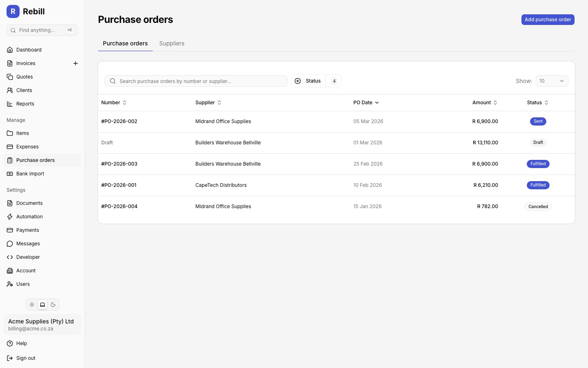Switch to light theme sun icon
The image size is (588, 368).
32,305
